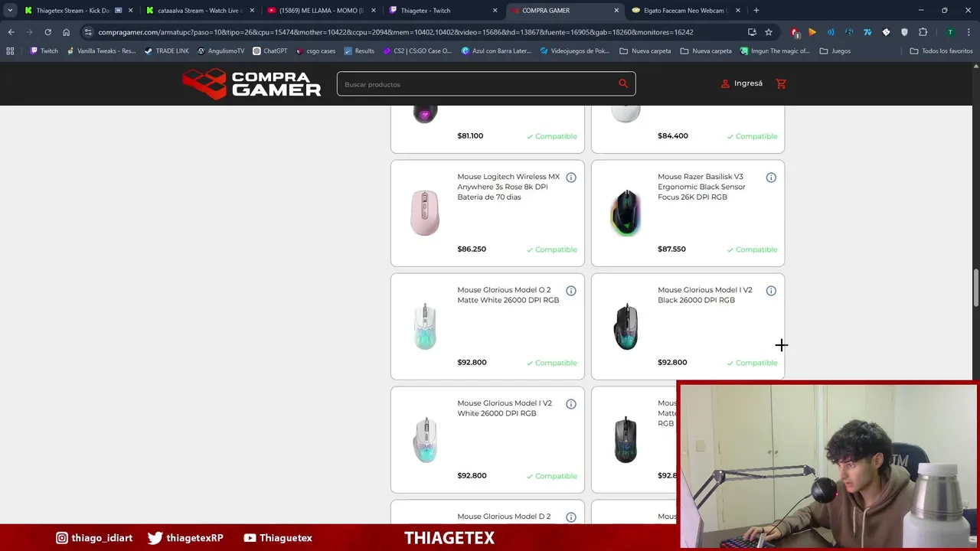
Task: Open ChatGPT bookmark
Action: (269, 51)
